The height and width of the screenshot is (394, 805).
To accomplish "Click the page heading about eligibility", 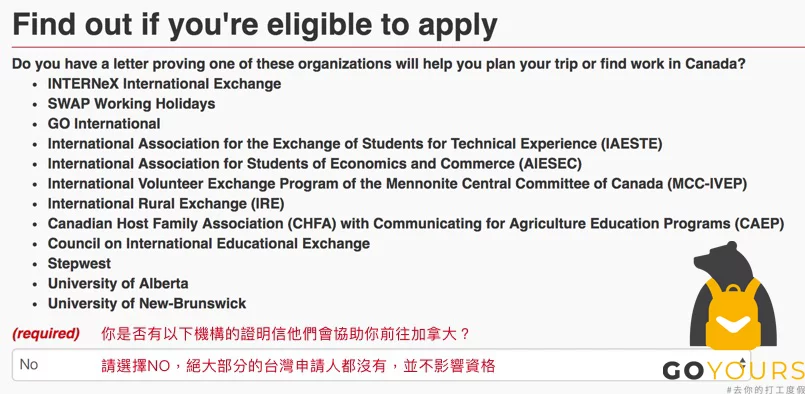I will [x=255, y=24].
